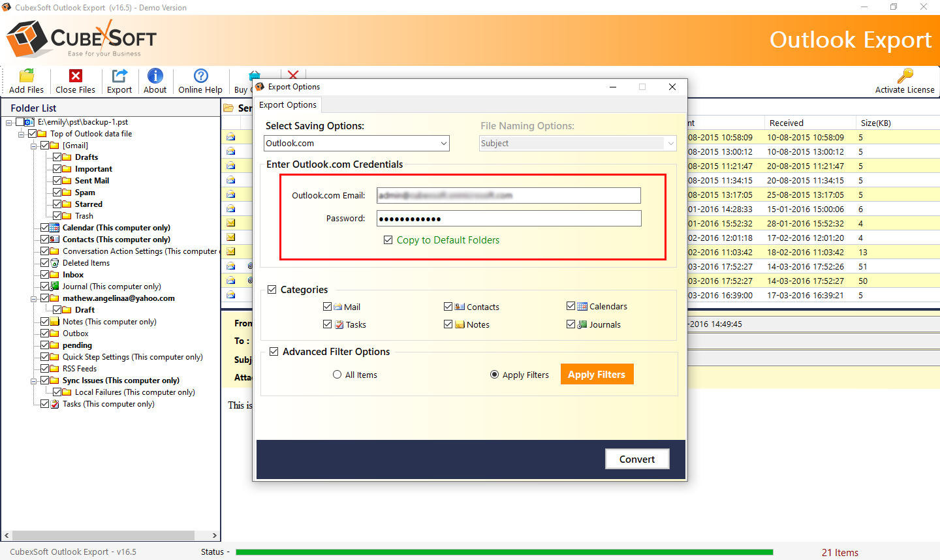Click the Convert button
This screenshot has width=940, height=560.
click(x=637, y=459)
